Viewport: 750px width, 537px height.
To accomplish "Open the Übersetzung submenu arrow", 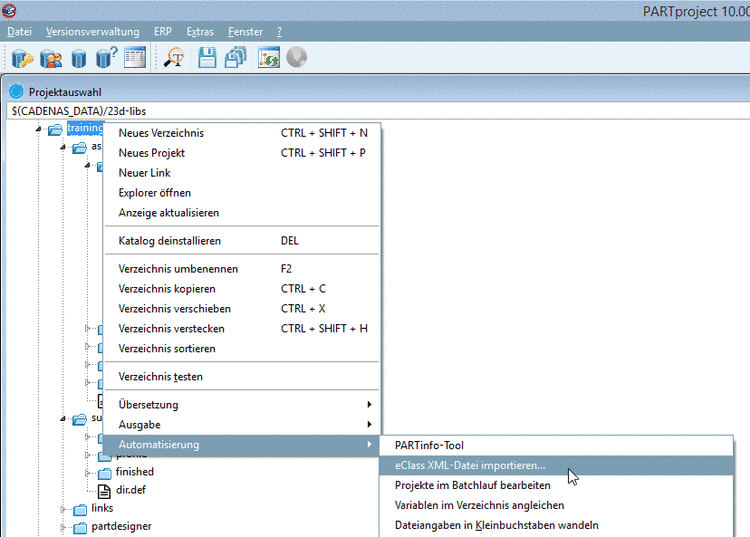I will 369,405.
